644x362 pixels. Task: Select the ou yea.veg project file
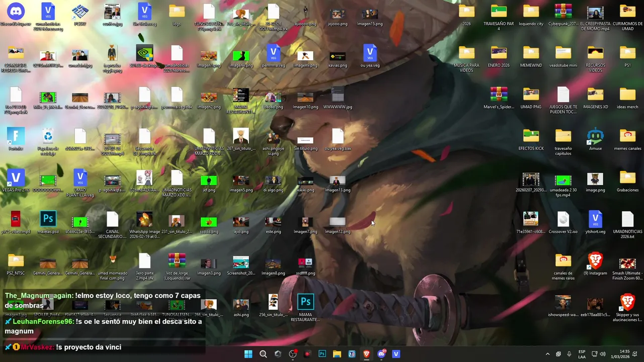[x=370, y=53]
